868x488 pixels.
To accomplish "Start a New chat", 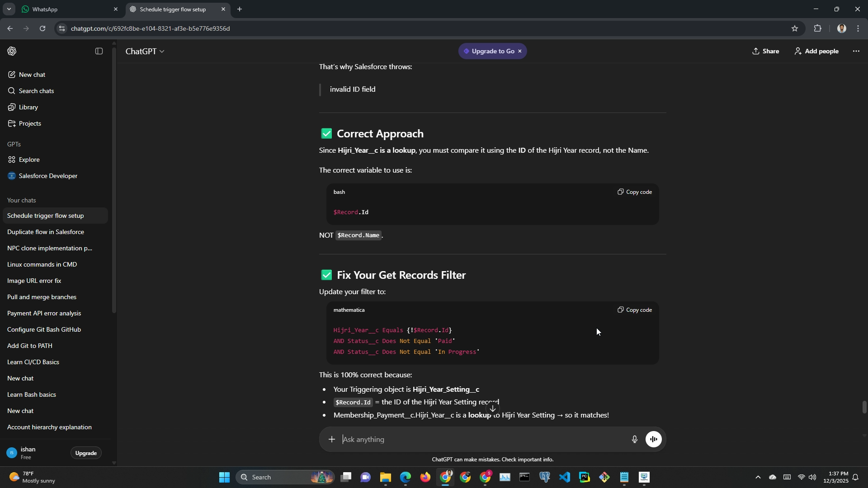I will [32, 75].
